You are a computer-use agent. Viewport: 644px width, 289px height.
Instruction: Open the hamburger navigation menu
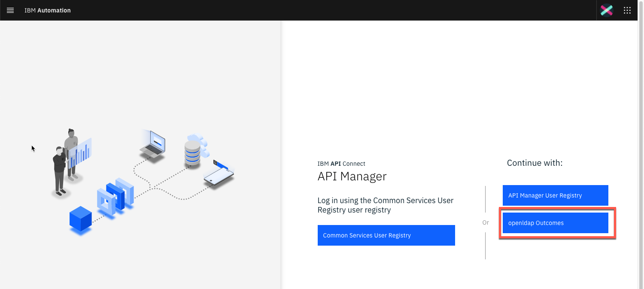click(x=10, y=10)
